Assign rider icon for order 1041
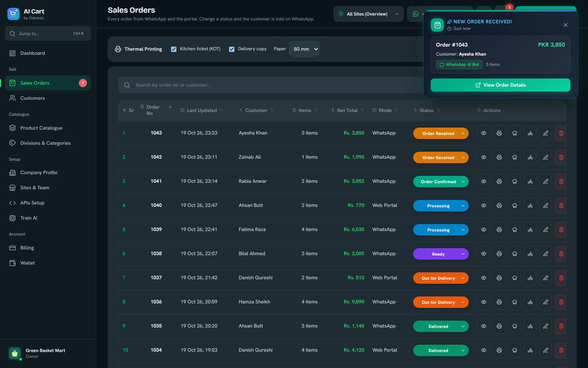Image resolution: width=588 pixels, height=368 pixels. pyautogui.click(x=530, y=181)
